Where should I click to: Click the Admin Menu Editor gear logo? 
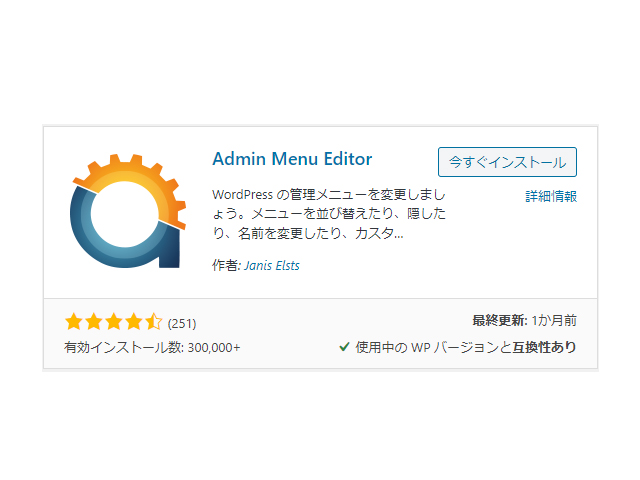click(128, 211)
